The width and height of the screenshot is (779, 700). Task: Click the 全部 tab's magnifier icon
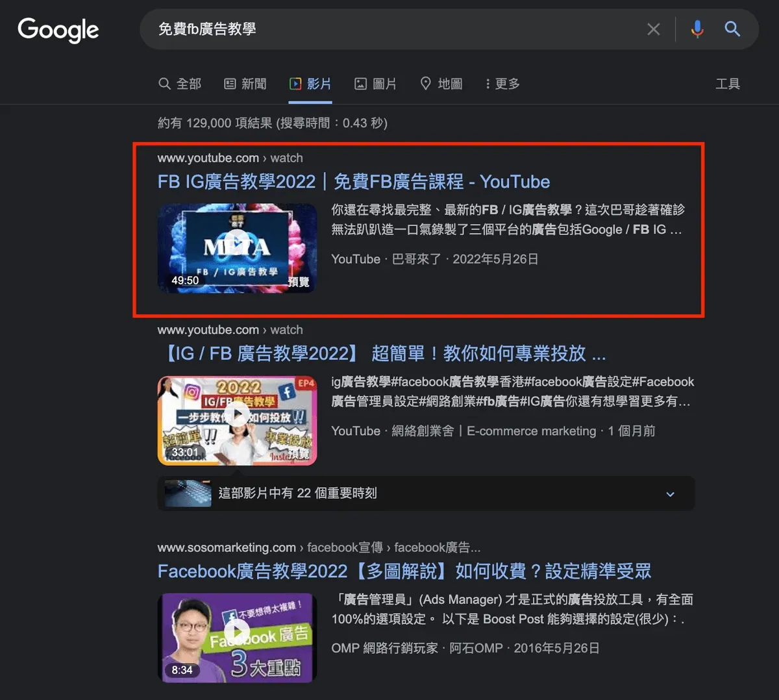165,84
